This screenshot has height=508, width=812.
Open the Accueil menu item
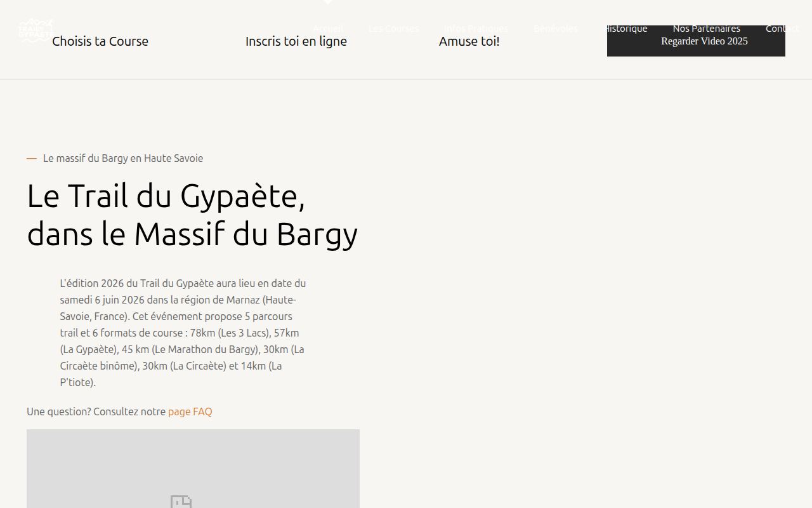pyautogui.click(x=328, y=29)
